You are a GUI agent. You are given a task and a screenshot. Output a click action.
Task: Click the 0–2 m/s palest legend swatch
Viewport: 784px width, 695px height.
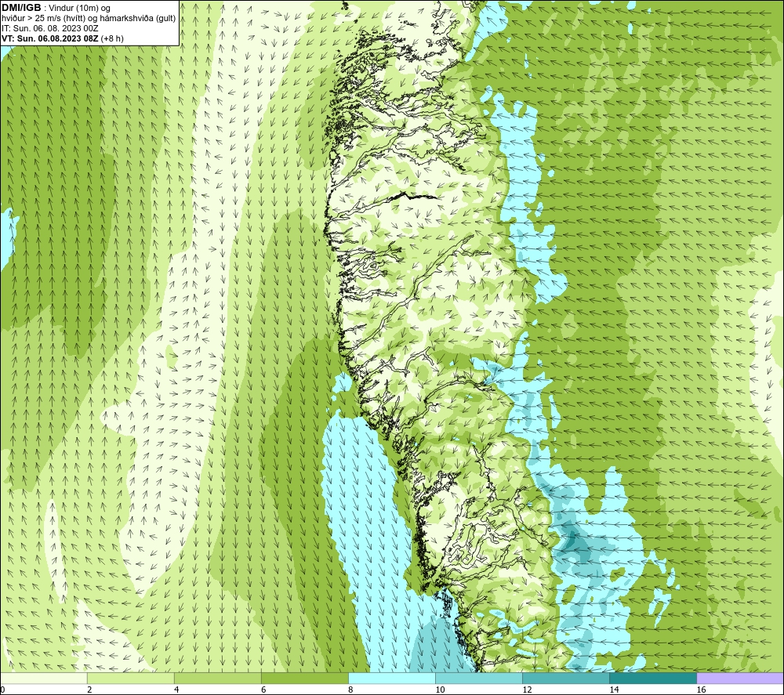click(x=44, y=679)
